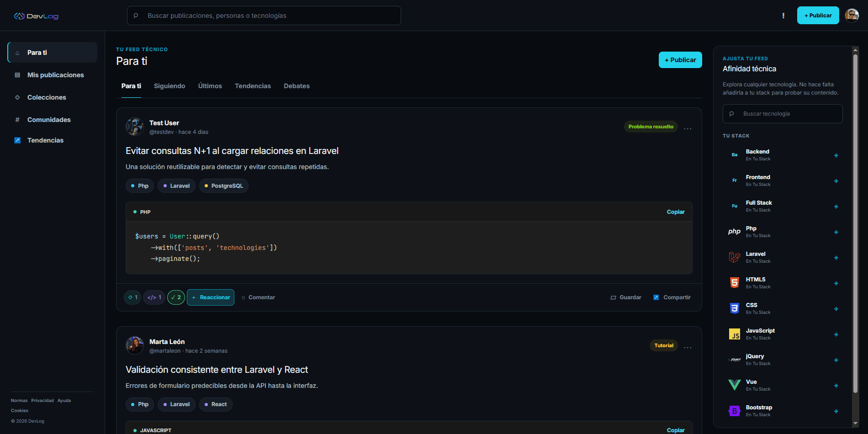868x434 pixels.
Task: Click the DevLog logo
Action: [x=36, y=16]
